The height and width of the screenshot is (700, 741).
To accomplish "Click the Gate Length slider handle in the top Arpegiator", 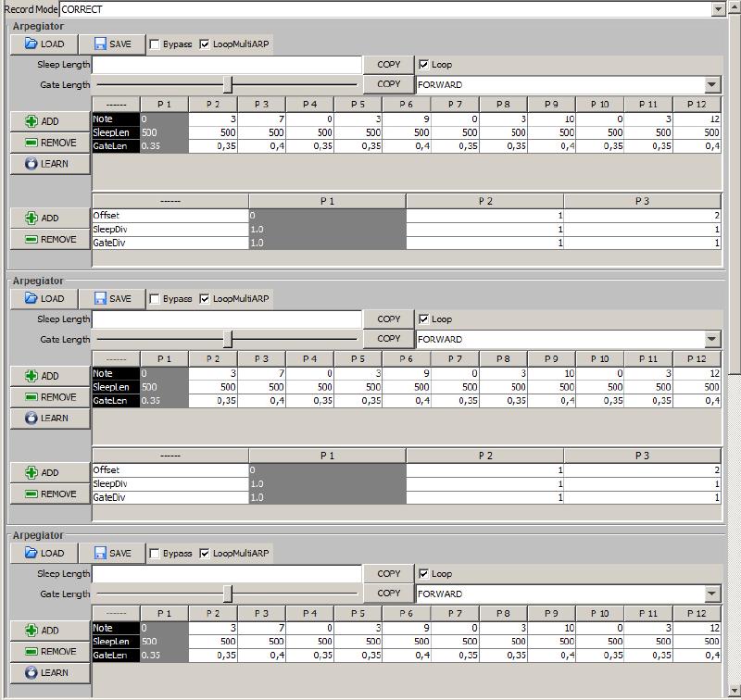I will pyautogui.click(x=228, y=85).
